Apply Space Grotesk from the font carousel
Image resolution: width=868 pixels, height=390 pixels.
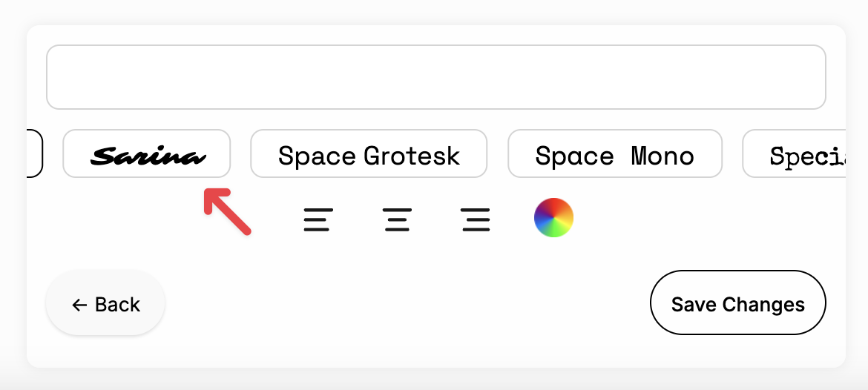[x=369, y=154]
